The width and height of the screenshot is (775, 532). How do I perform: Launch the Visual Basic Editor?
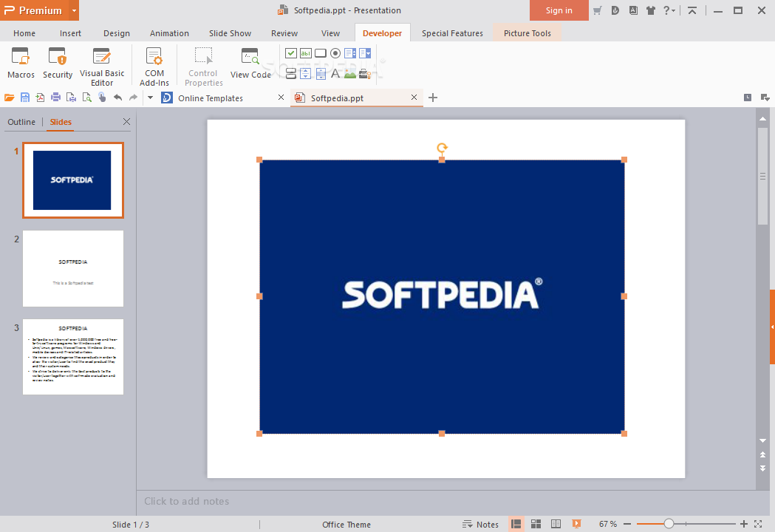coord(102,66)
